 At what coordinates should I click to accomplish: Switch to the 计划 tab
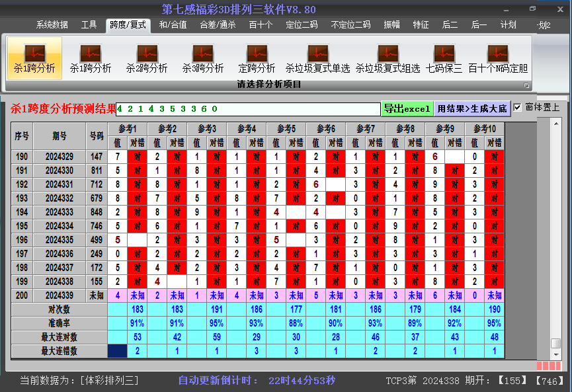pos(508,25)
